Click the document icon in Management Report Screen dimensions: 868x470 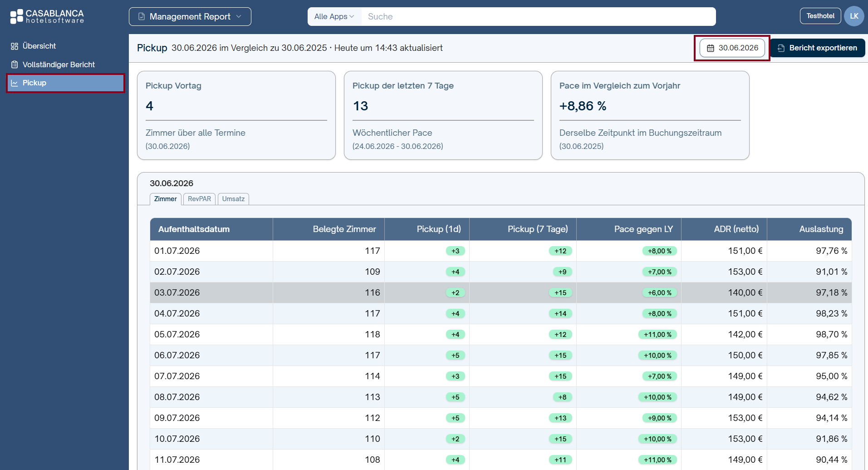point(142,16)
